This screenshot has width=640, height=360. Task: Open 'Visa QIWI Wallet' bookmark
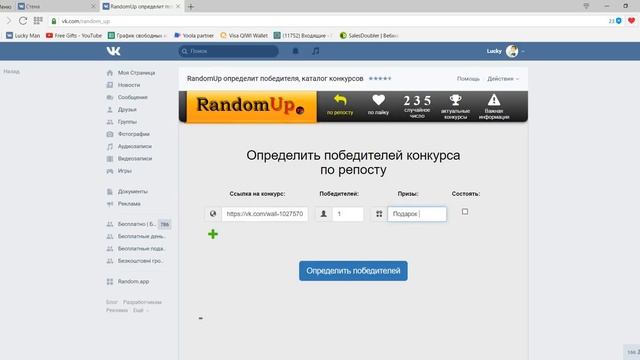(x=244, y=36)
